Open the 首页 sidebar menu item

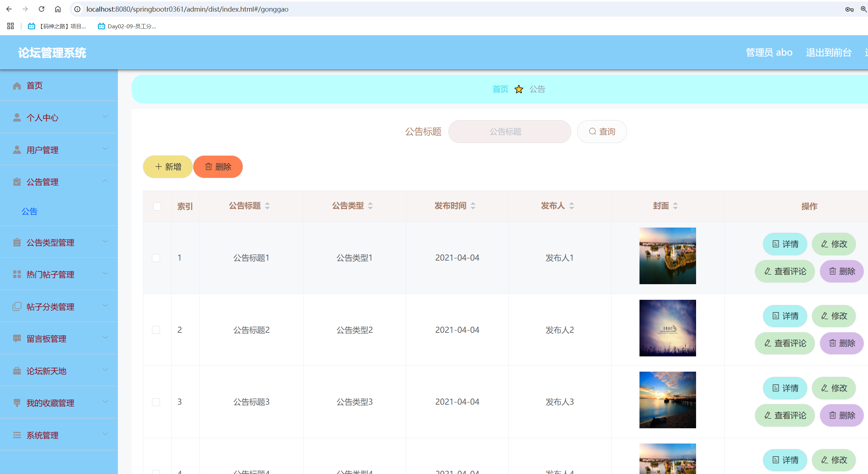pos(59,86)
